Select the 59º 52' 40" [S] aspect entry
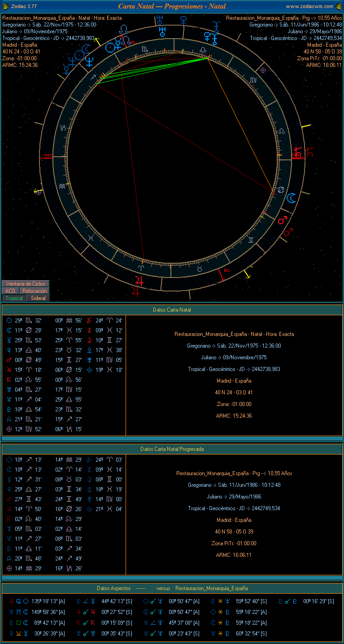This screenshot has height=644, width=344. 239,601
